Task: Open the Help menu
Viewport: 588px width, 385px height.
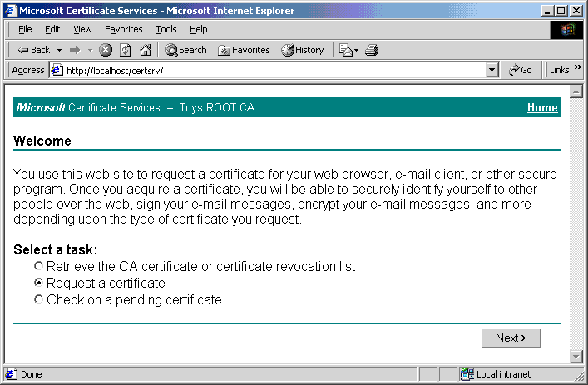Action: tap(199, 29)
